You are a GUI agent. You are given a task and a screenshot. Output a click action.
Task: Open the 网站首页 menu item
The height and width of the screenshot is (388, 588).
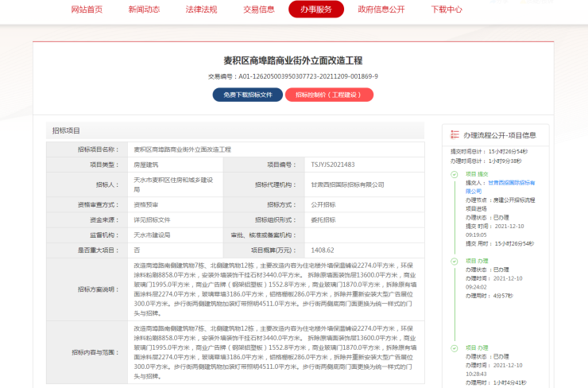(x=87, y=10)
